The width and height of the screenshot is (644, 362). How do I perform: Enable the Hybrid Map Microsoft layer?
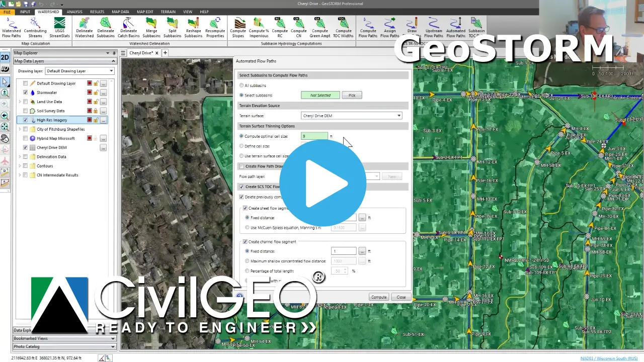click(x=25, y=138)
